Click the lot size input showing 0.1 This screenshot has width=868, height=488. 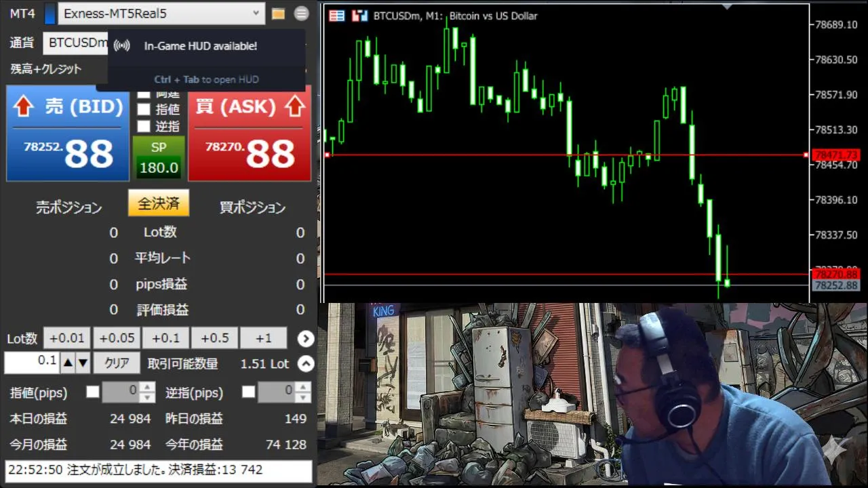coord(32,363)
